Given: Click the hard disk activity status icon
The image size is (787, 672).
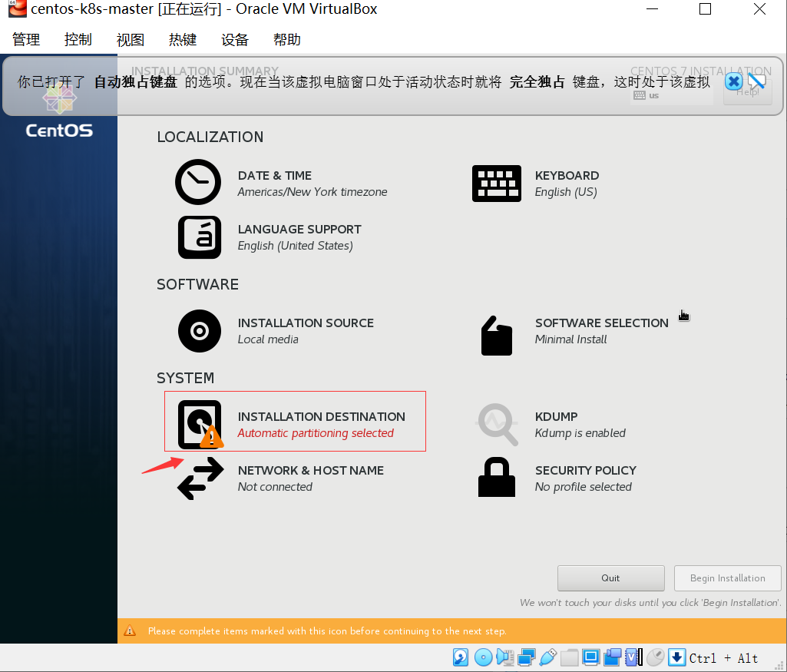Looking at the screenshot, I should [460, 657].
